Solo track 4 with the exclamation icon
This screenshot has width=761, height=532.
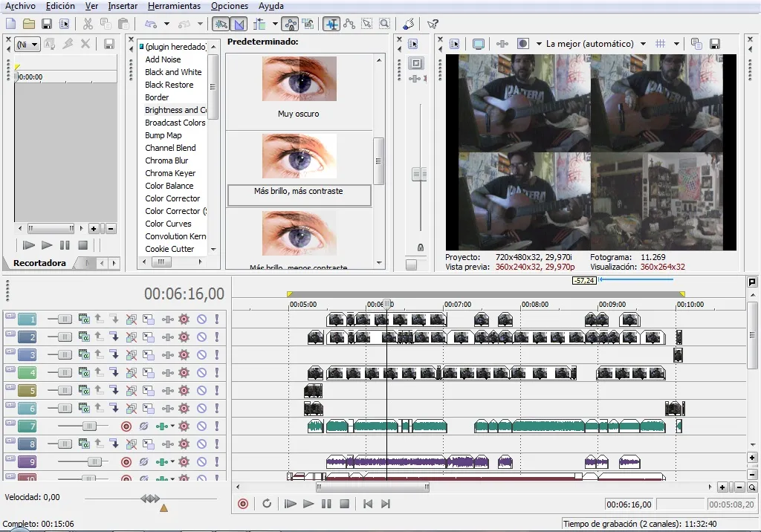(x=217, y=373)
